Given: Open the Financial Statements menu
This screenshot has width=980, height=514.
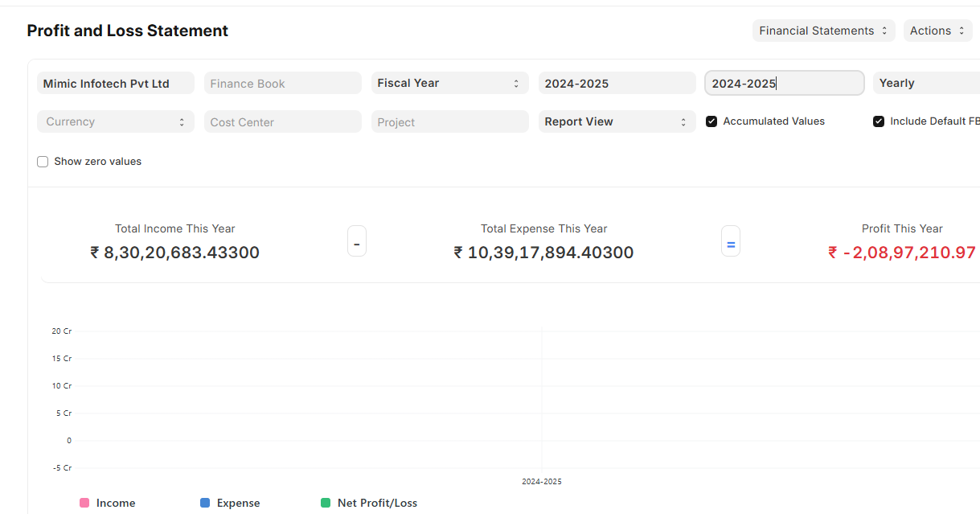Looking at the screenshot, I should [x=824, y=31].
